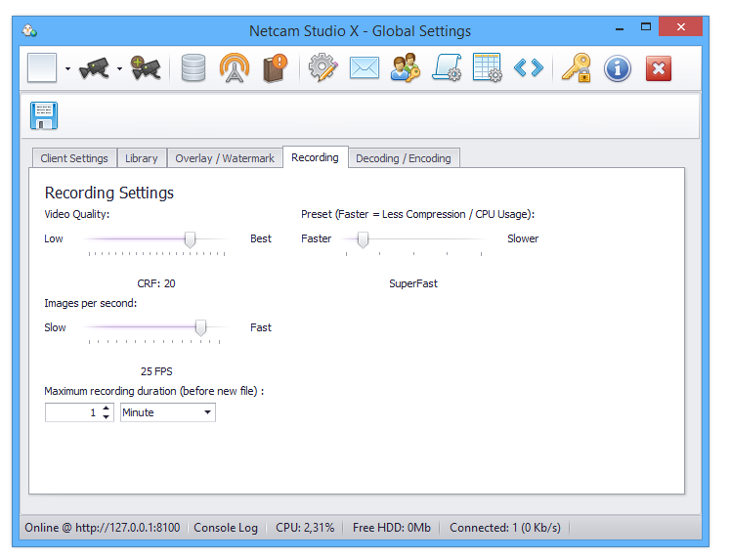Viewport: 731px width, 560px height.
Task: Click the 25 FPS value label
Action: [156, 371]
